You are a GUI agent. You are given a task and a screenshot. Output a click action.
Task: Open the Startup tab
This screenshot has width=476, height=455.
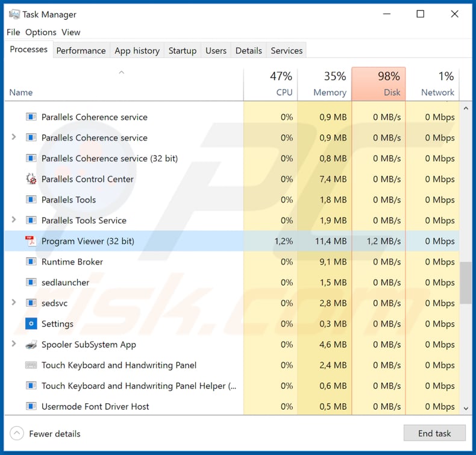pyautogui.click(x=183, y=51)
